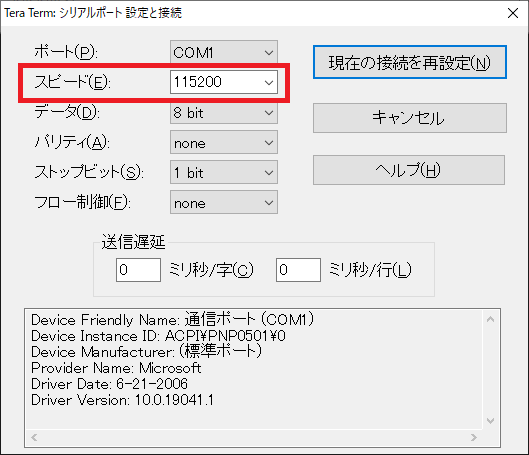Focus the ミリ秒/行(L) delay input field
The width and height of the screenshot is (529, 455).
298,270
